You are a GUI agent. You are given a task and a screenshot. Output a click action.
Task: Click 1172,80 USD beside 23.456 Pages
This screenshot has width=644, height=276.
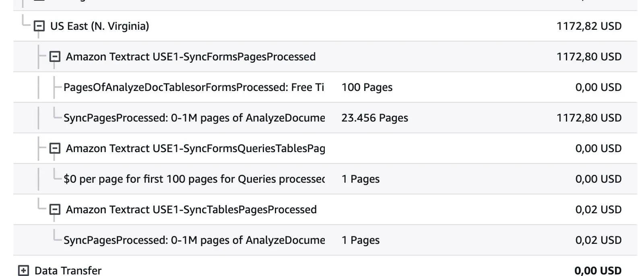tap(589, 118)
